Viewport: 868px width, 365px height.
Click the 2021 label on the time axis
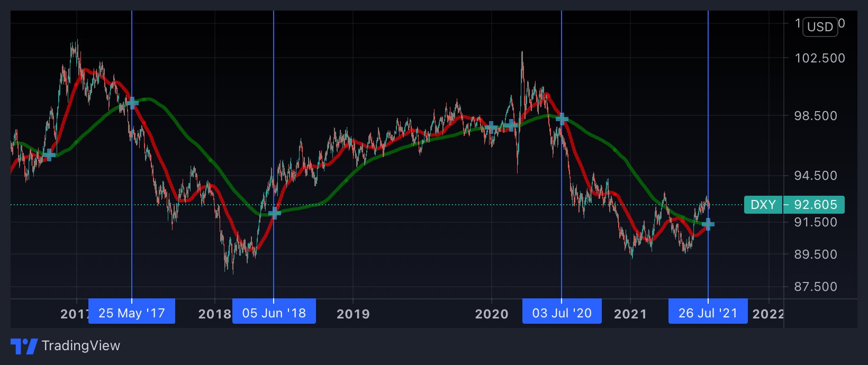coord(630,314)
